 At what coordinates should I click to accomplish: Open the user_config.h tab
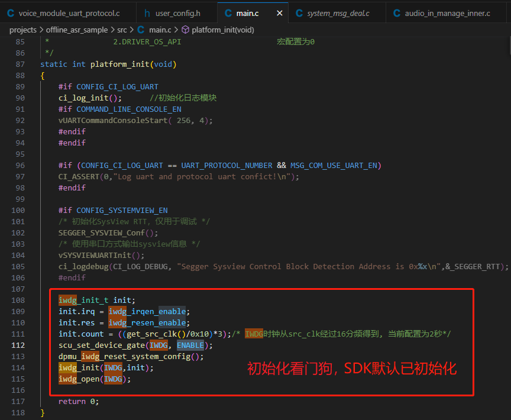pyautogui.click(x=177, y=13)
